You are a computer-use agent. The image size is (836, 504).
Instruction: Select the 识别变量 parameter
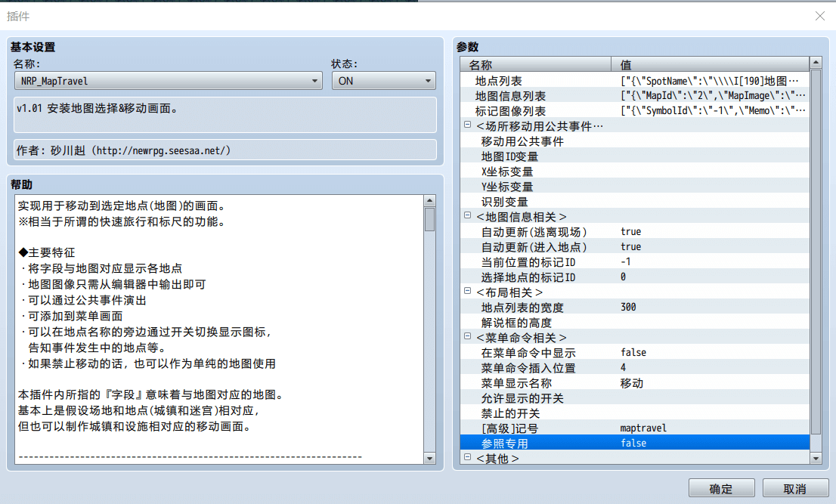[x=634, y=202]
